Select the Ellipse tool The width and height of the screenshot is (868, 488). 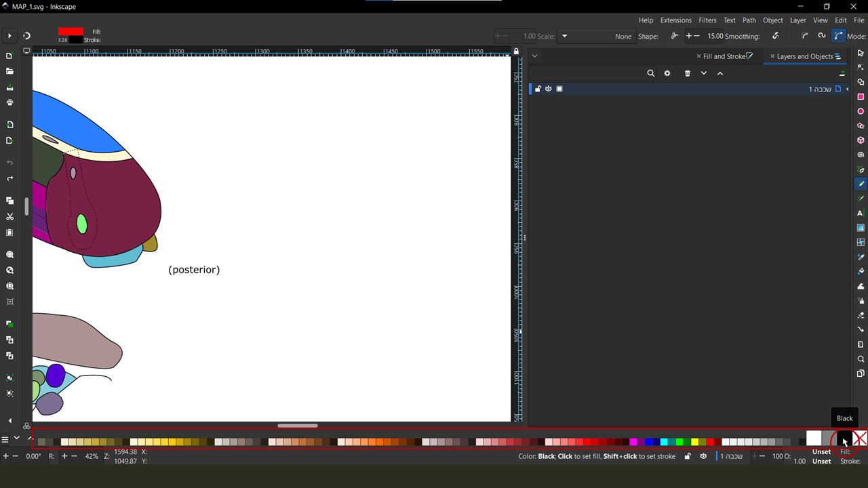(x=861, y=111)
